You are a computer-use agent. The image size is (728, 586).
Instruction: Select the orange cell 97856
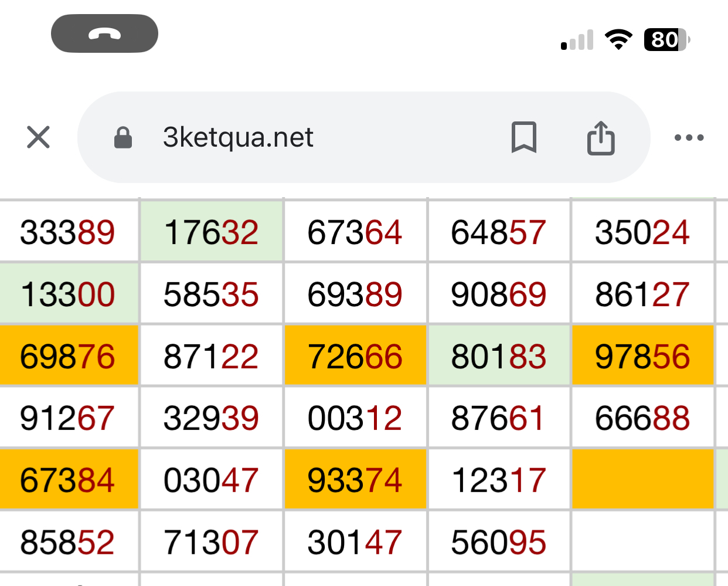pyautogui.click(x=642, y=357)
